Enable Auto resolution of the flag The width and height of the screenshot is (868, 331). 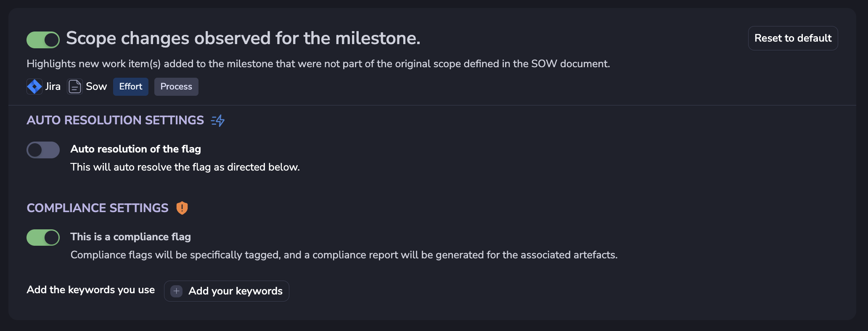(x=43, y=150)
